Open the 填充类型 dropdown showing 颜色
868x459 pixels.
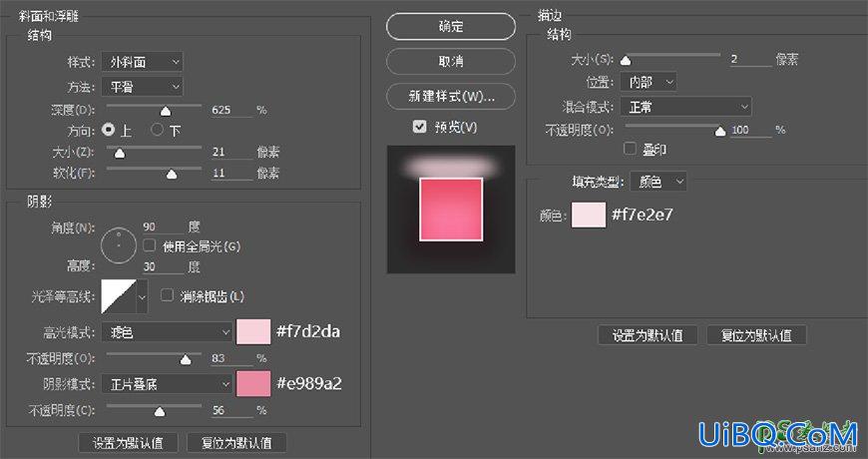coord(658,182)
